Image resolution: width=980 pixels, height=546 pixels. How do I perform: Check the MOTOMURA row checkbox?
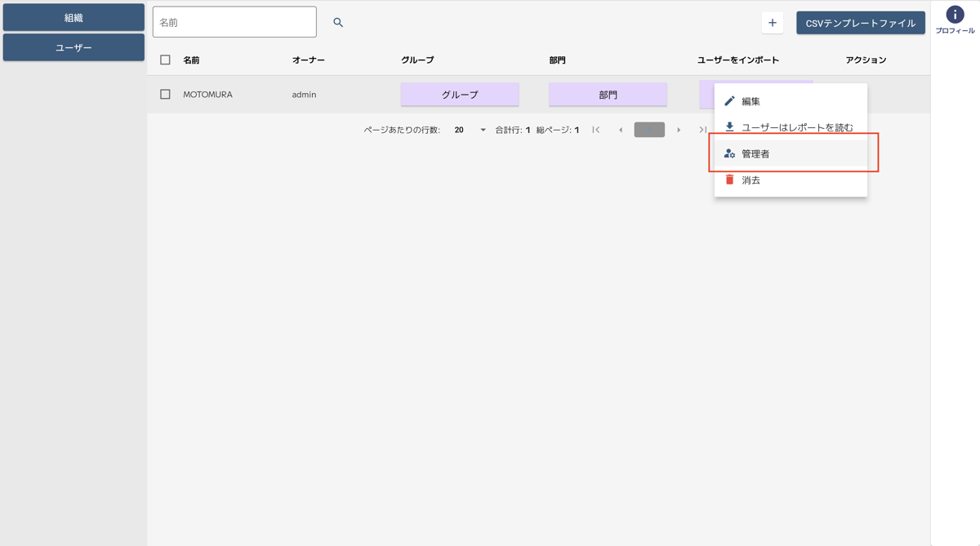[x=165, y=95]
